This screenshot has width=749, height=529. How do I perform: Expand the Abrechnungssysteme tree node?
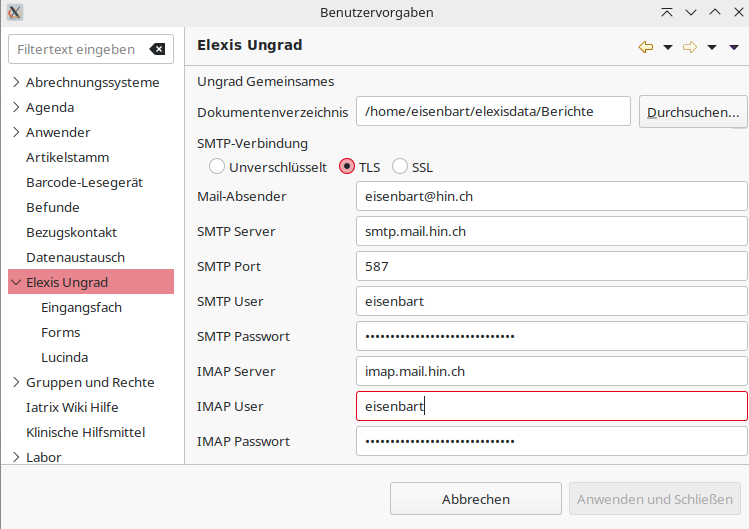(x=16, y=82)
